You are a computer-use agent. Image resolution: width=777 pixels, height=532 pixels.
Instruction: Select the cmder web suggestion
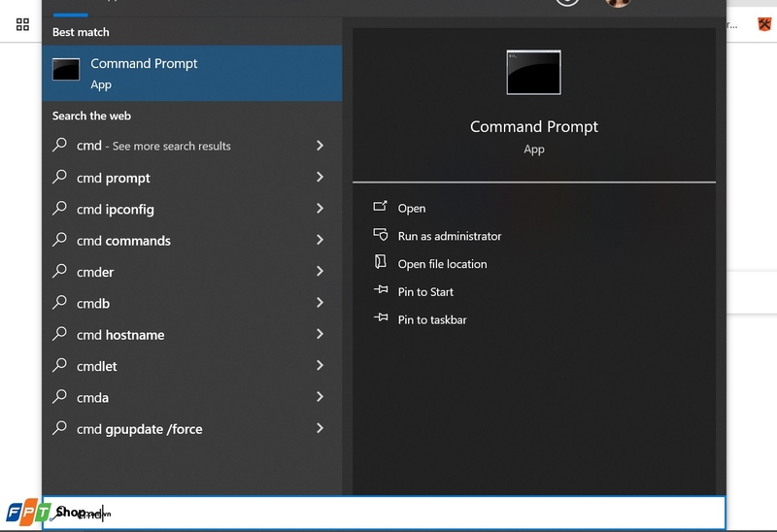[x=95, y=272]
